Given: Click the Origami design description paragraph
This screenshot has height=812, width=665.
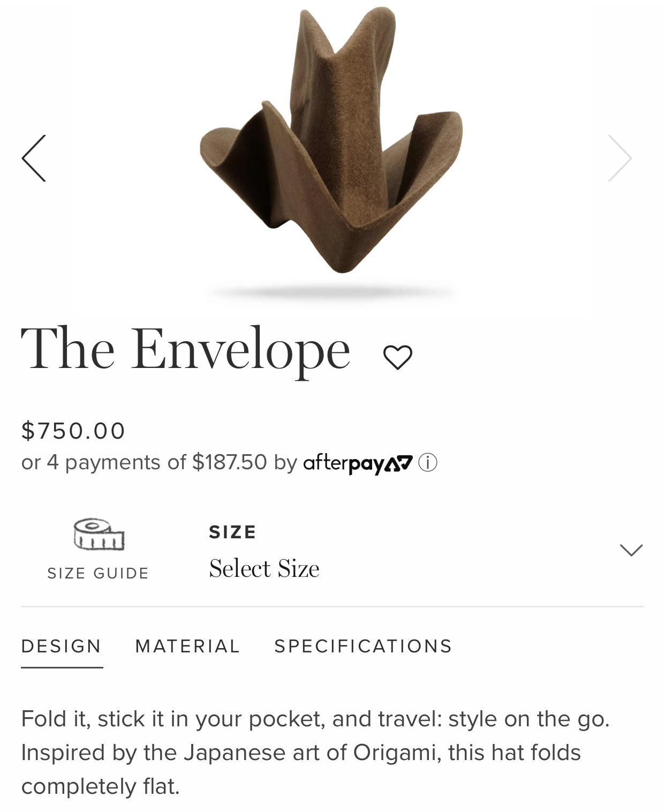Looking at the screenshot, I should coord(316,753).
